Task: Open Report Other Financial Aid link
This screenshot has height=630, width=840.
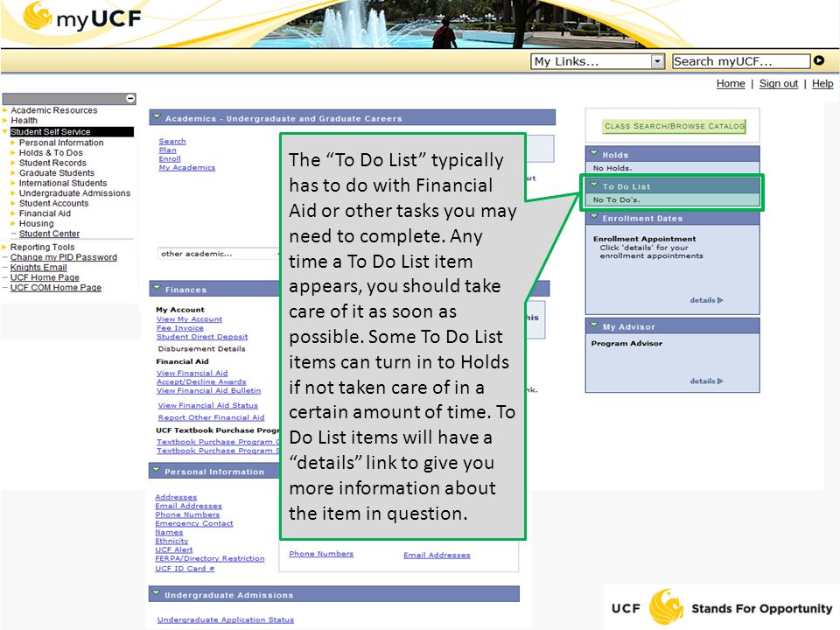Action: click(211, 418)
